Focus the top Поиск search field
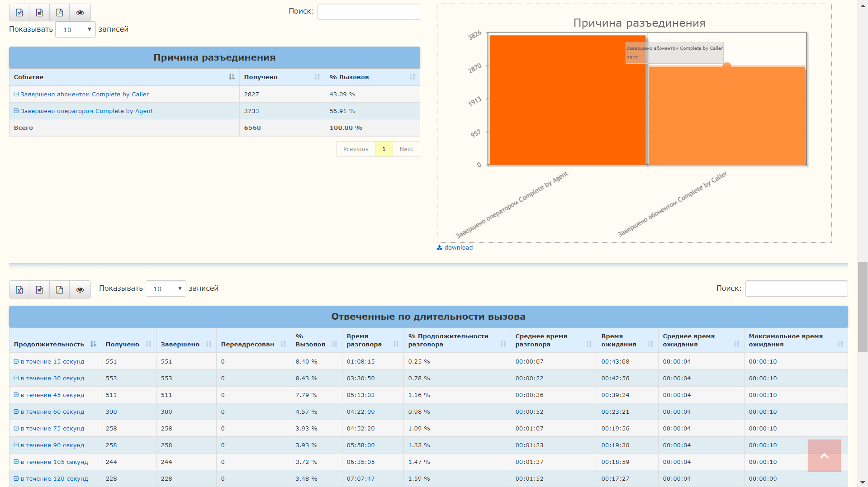 pos(369,12)
